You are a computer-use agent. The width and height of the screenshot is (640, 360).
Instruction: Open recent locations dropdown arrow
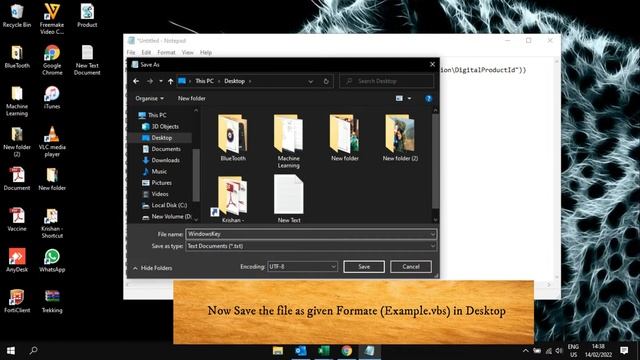point(161,81)
